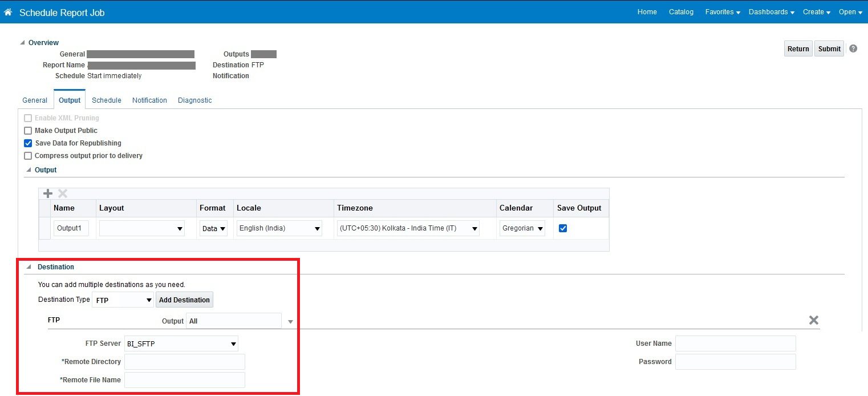This screenshot has height=396, width=868.
Task: Delete output row with the X icon
Action: pos(63,193)
